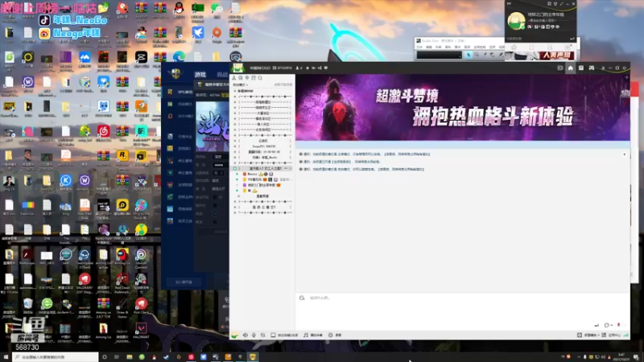The image size is (644, 362).
Task: Open the home icon in YY channel header
Action: (571, 68)
